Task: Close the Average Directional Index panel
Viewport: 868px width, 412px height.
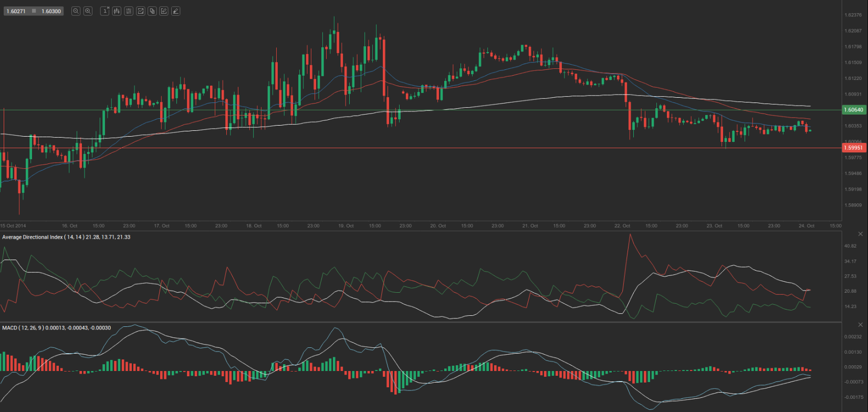Action: [x=860, y=234]
